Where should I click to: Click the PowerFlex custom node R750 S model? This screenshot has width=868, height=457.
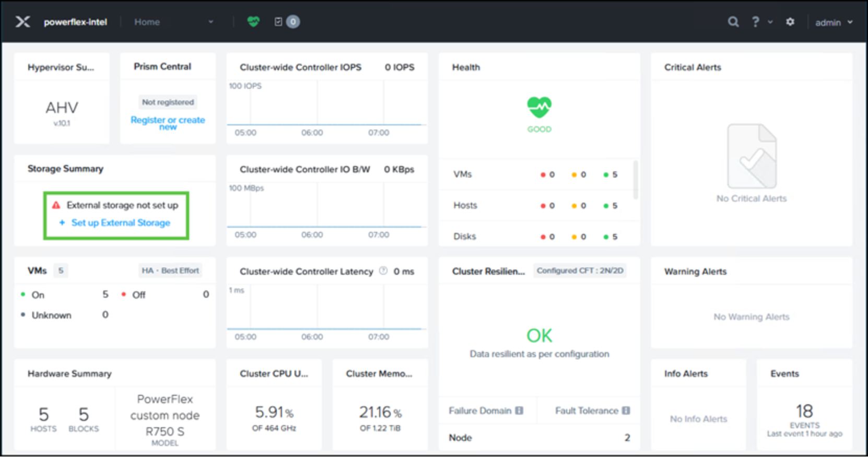pos(165,415)
